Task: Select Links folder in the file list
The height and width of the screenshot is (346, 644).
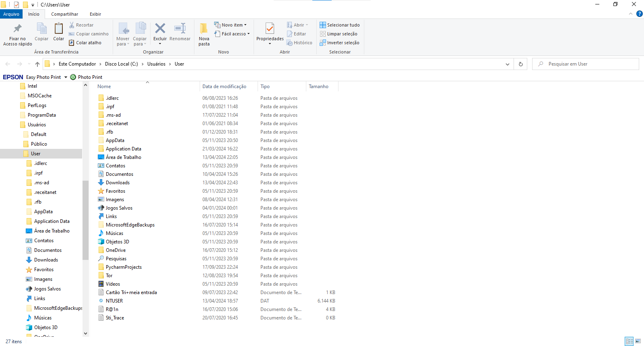Action: (x=111, y=216)
